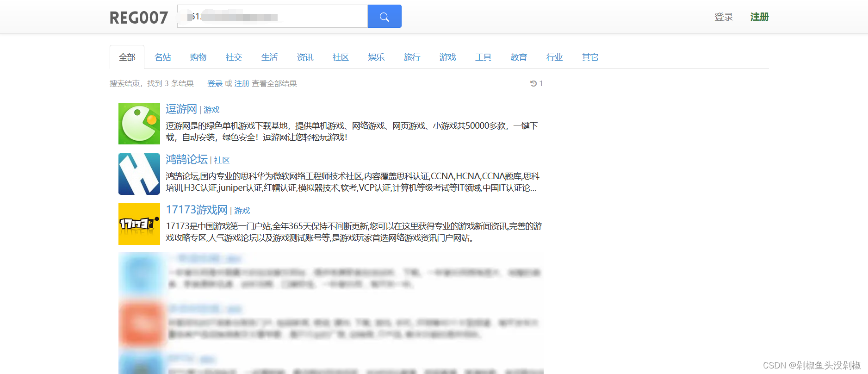Viewport: 868px width, 374px height.
Task: Open the 生活 category tab
Action: coord(270,57)
